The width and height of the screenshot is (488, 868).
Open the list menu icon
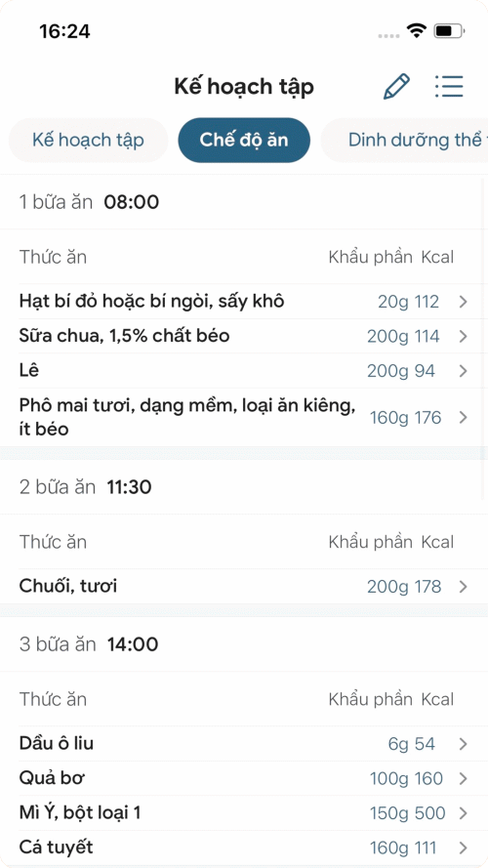(x=449, y=86)
